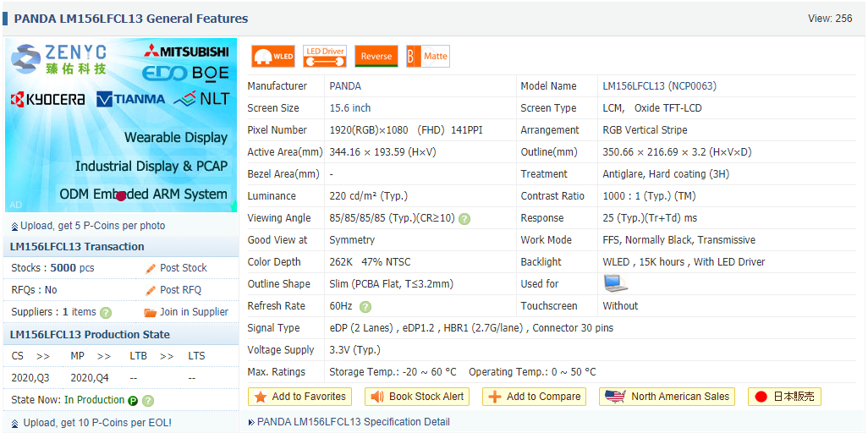
Task: Click speaker icon in Book Stock Alert
Action: [x=377, y=397]
